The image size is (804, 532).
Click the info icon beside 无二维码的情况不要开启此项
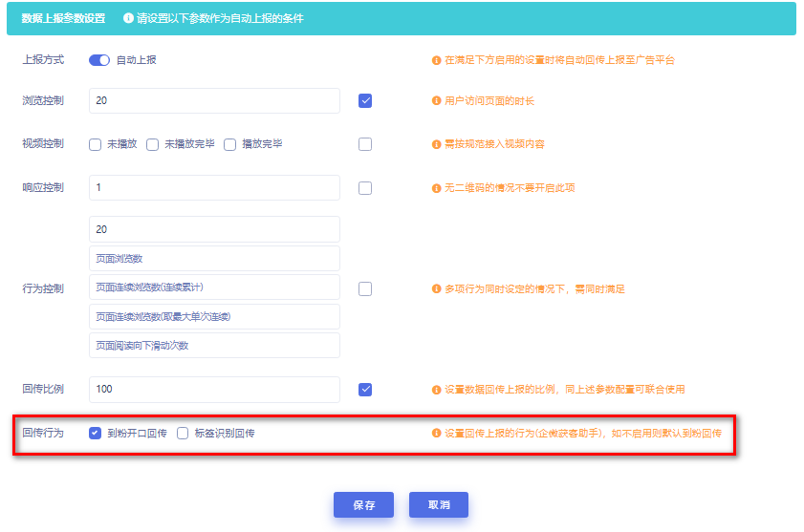pyautogui.click(x=437, y=188)
